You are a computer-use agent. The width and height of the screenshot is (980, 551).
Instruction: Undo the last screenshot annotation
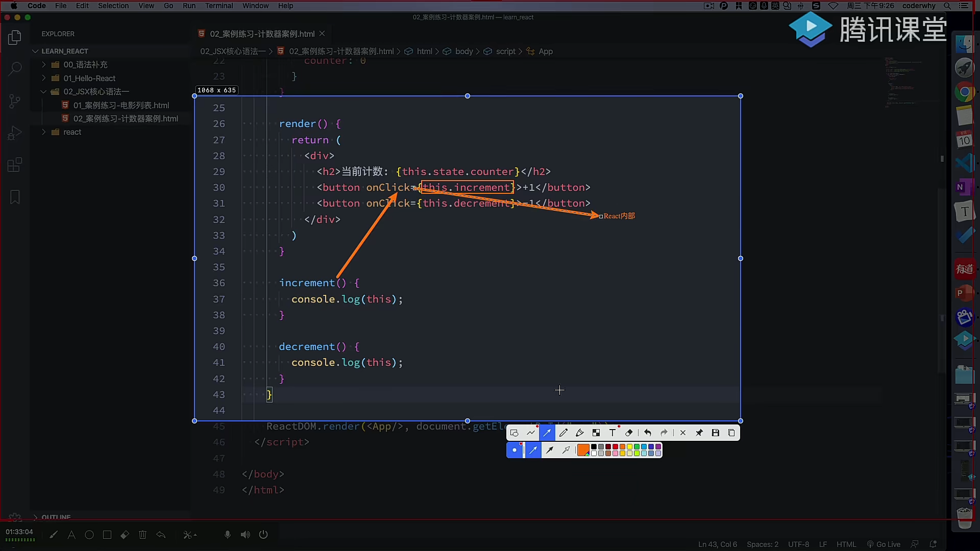click(x=648, y=433)
